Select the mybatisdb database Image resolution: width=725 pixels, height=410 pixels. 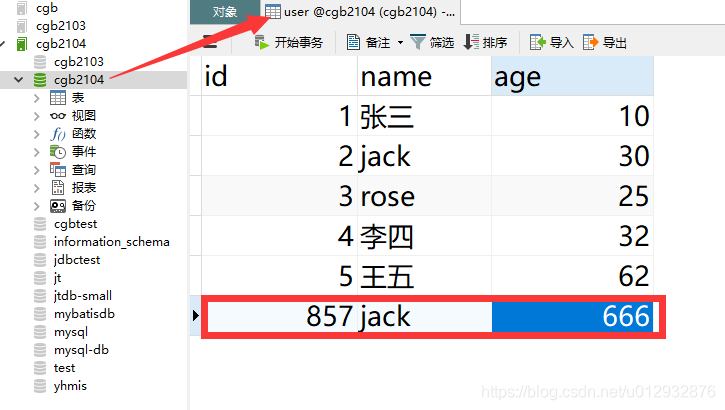pos(84,314)
